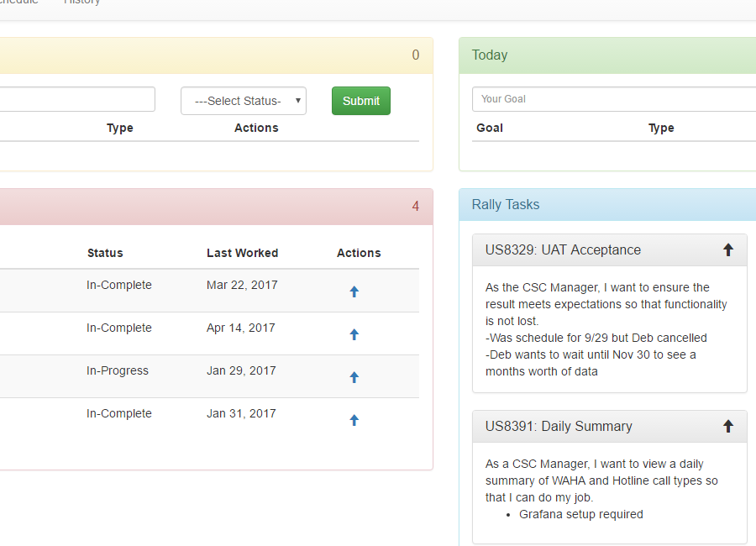Screen dimensions: 756x546
Task: Click the green Submit button
Action: click(x=360, y=100)
